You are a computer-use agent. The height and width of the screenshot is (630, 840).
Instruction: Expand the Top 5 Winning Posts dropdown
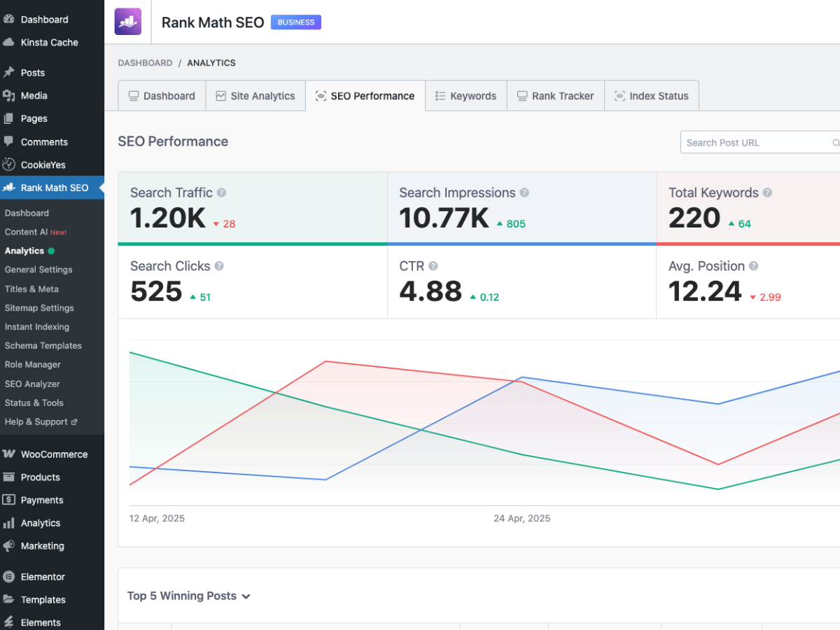click(246, 596)
